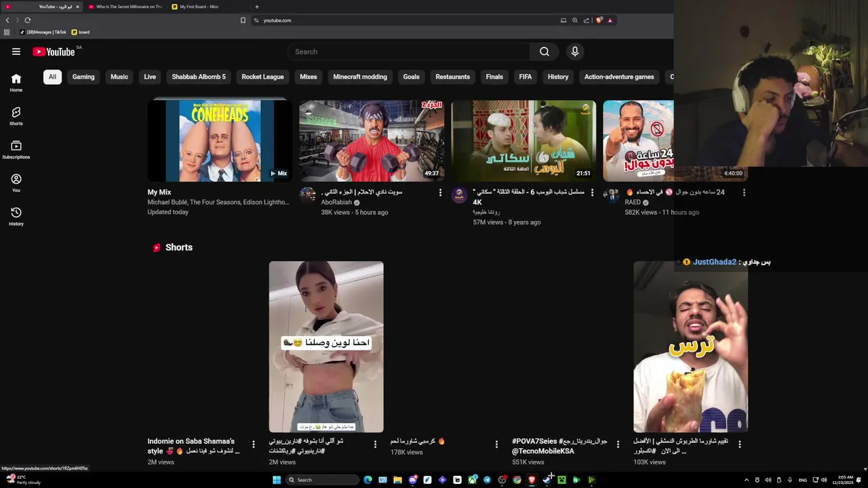This screenshot has height=488, width=868.
Task: Open the Windows Start menu
Action: (x=277, y=480)
